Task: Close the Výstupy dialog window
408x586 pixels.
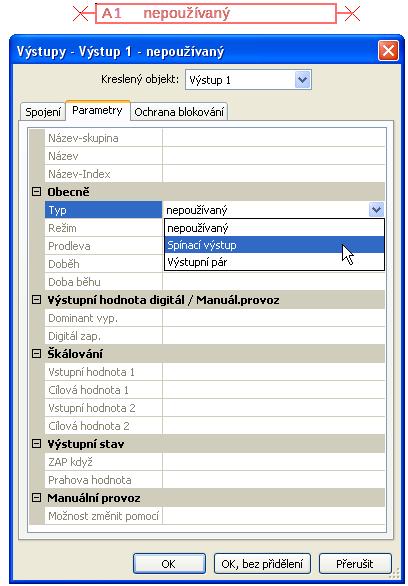Action: (x=388, y=50)
